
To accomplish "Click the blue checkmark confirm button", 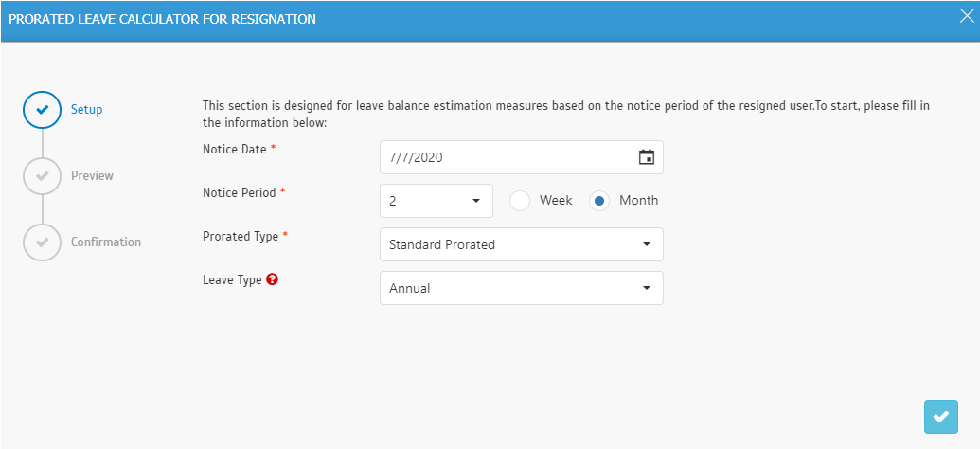I will 940,417.
